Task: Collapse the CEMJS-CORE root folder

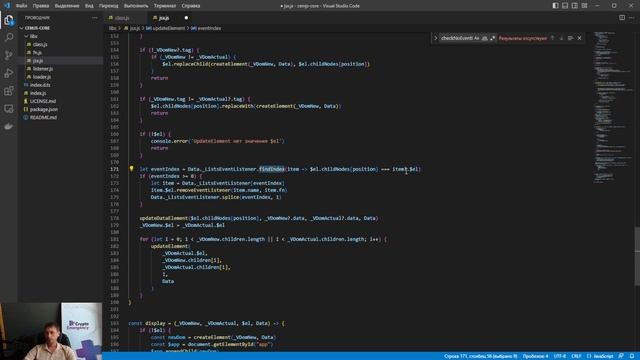Action: click(37, 28)
